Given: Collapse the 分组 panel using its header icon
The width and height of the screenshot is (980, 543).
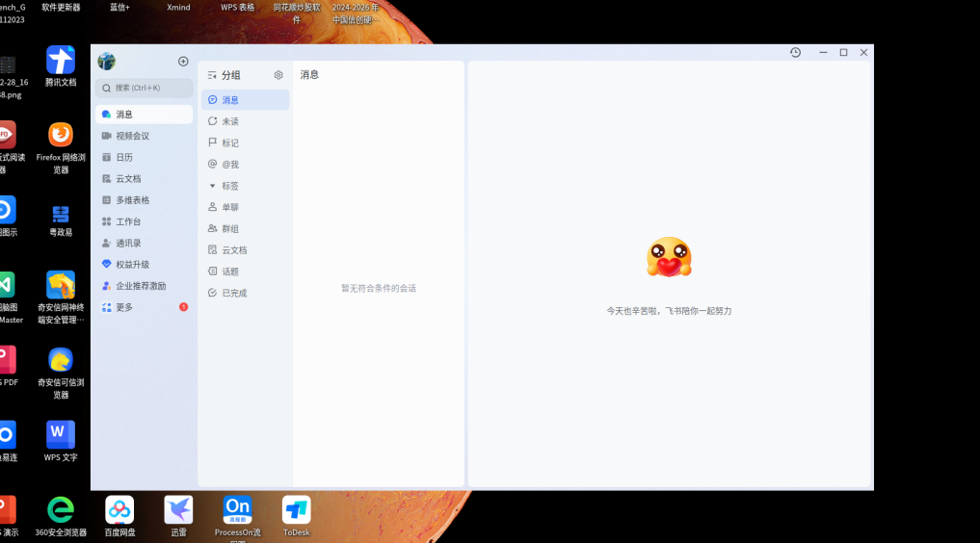Looking at the screenshot, I should [x=212, y=75].
